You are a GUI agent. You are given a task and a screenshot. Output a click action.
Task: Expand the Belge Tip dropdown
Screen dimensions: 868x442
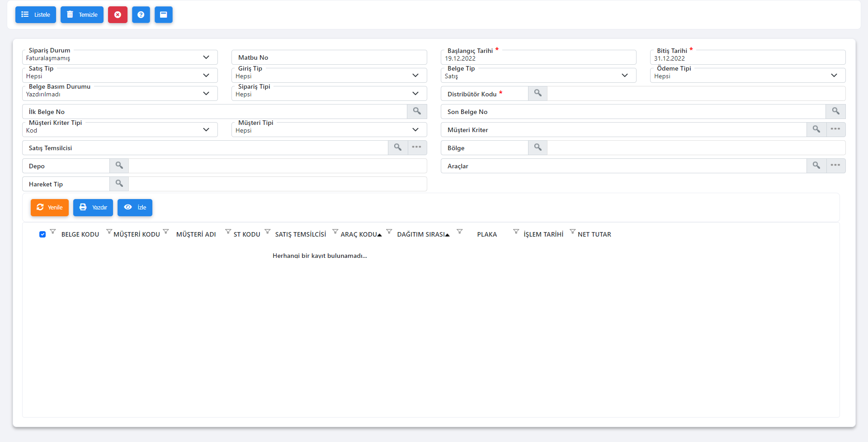pos(538,76)
